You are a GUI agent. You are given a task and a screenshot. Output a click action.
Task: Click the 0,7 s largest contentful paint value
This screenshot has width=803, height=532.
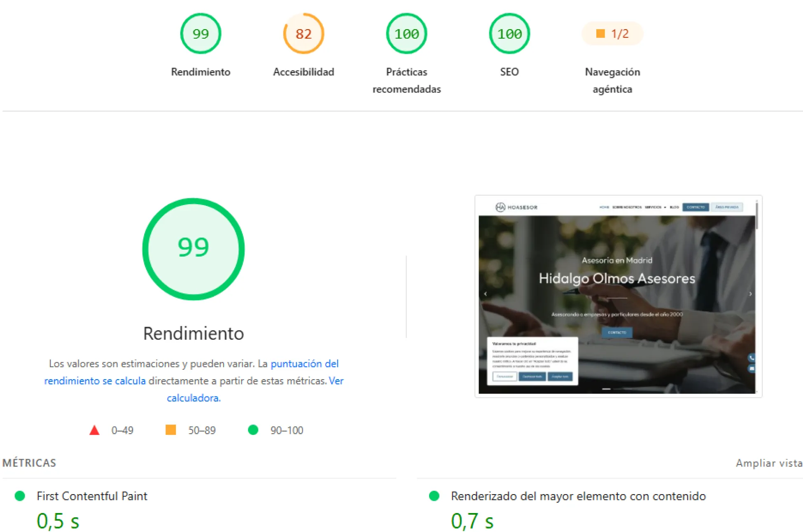point(472,521)
